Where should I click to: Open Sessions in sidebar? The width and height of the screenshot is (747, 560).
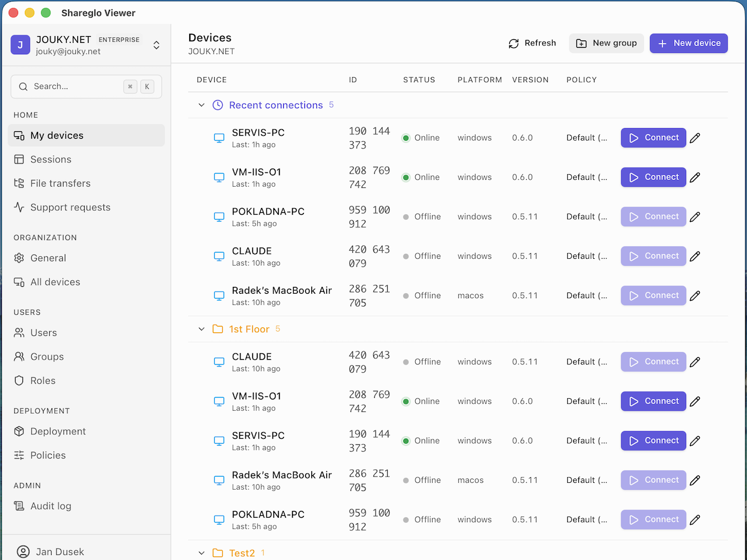click(x=86, y=159)
